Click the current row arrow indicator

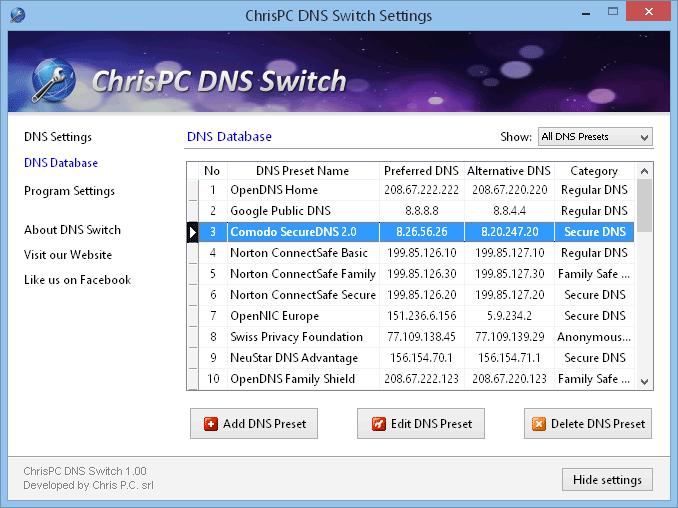point(192,232)
